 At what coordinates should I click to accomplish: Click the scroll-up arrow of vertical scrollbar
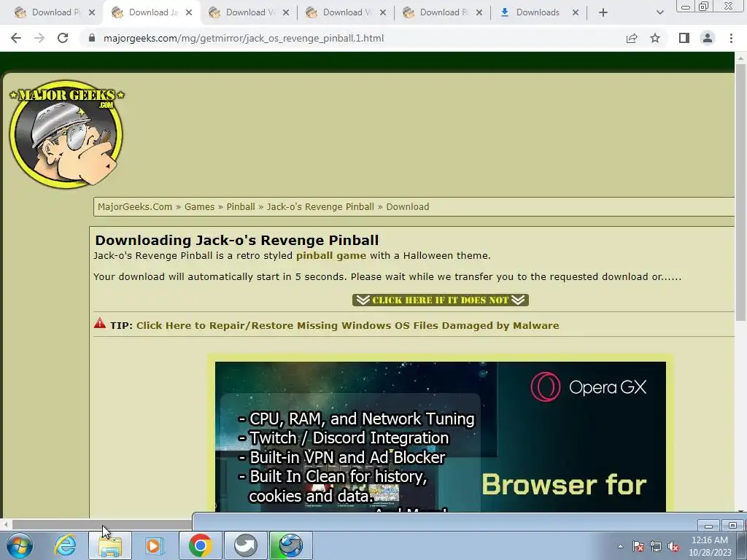pos(740,58)
